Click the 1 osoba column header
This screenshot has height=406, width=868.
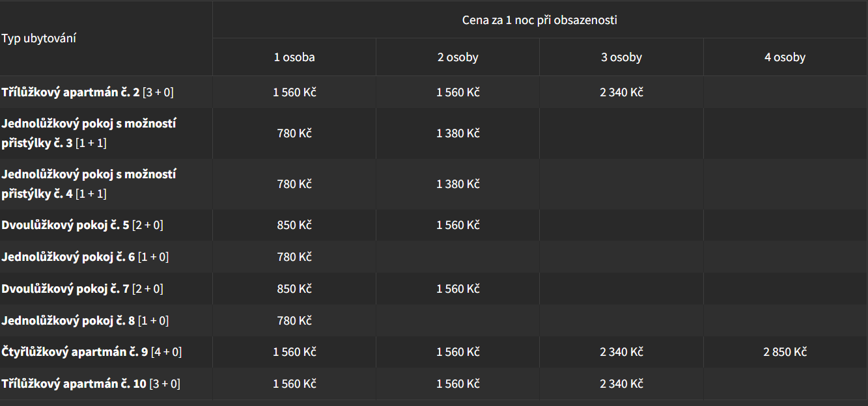click(294, 57)
